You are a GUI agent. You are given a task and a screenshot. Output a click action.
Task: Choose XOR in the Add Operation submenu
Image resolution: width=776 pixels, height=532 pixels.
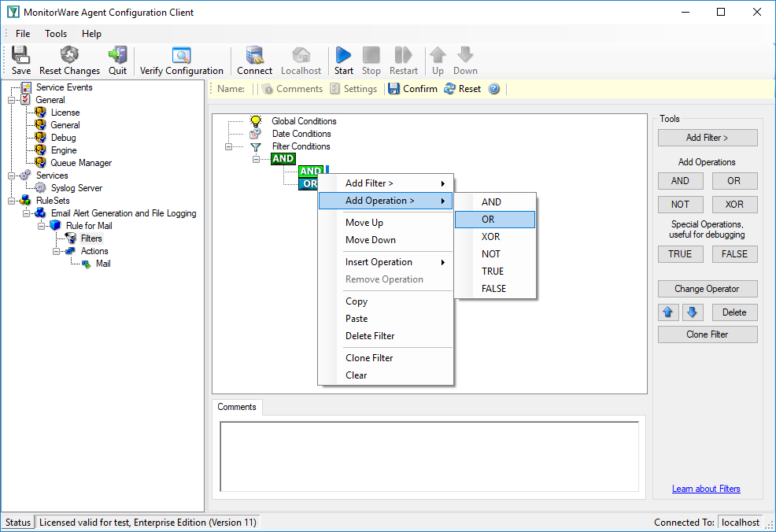coord(495,237)
